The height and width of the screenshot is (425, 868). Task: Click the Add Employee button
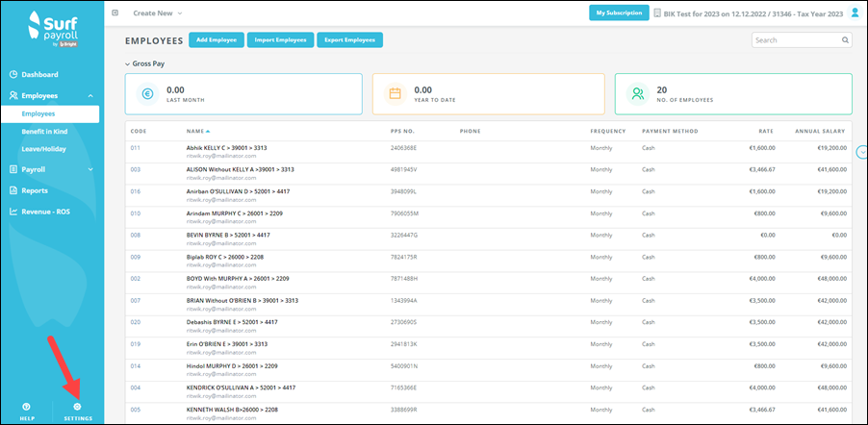(x=217, y=39)
